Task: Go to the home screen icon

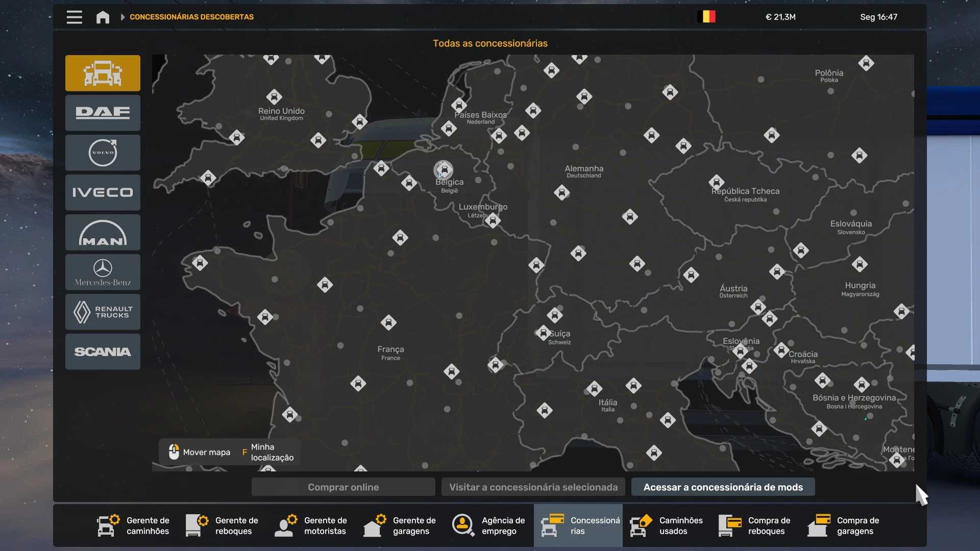Action: click(103, 17)
